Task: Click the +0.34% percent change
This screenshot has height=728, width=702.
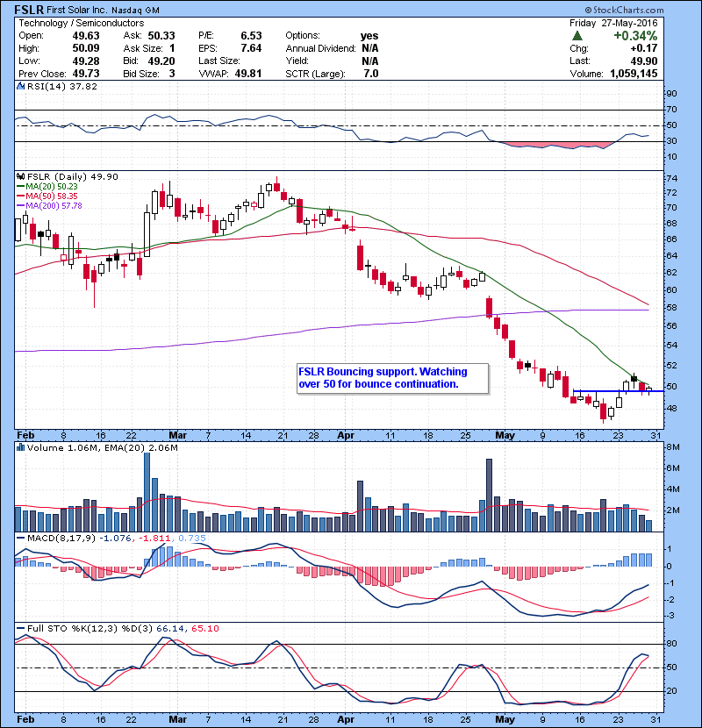Action: [x=635, y=36]
